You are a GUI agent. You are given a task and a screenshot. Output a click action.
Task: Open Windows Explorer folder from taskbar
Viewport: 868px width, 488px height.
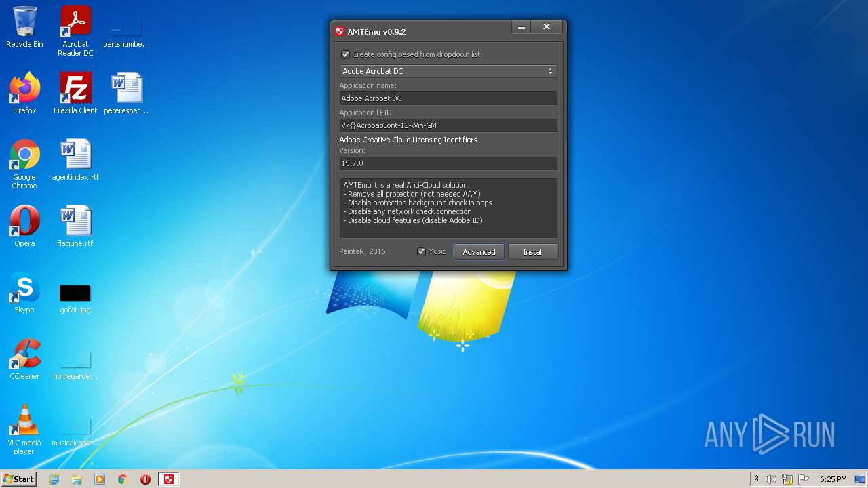click(x=77, y=479)
